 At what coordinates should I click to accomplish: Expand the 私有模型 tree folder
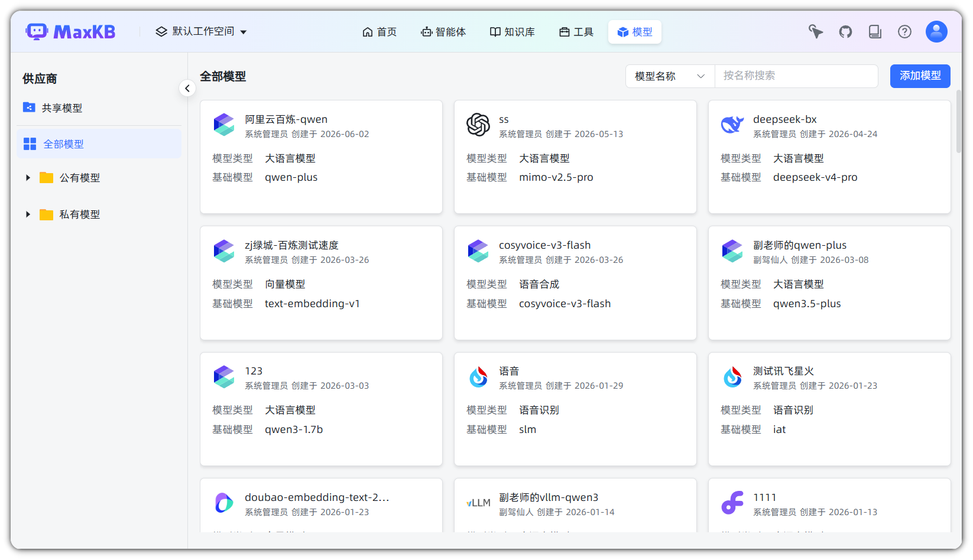(28, 214)
